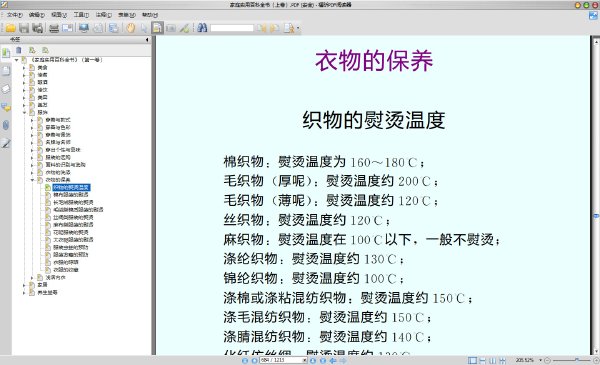
Task: Go to the next page via status bar
Action: point(313,360)
